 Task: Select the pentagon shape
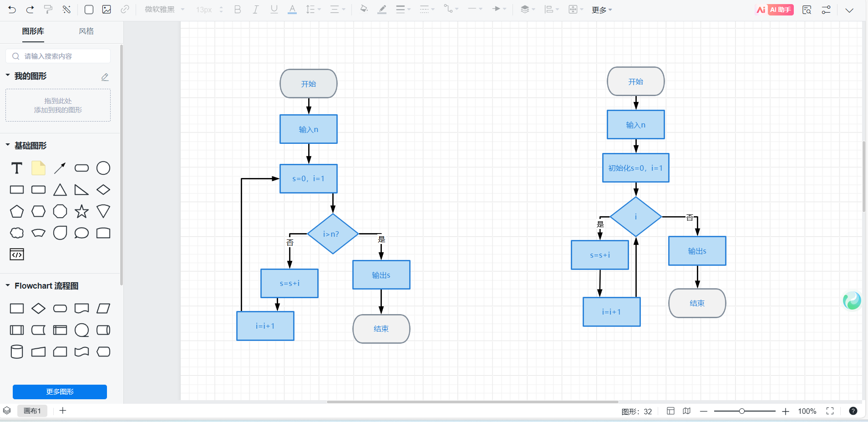pos(17,211)
